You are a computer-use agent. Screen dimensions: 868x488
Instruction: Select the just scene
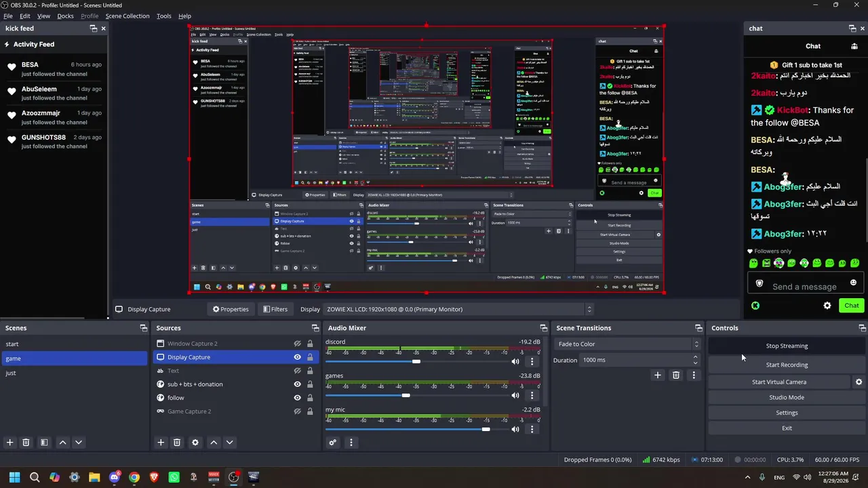[x=75, y=373]
